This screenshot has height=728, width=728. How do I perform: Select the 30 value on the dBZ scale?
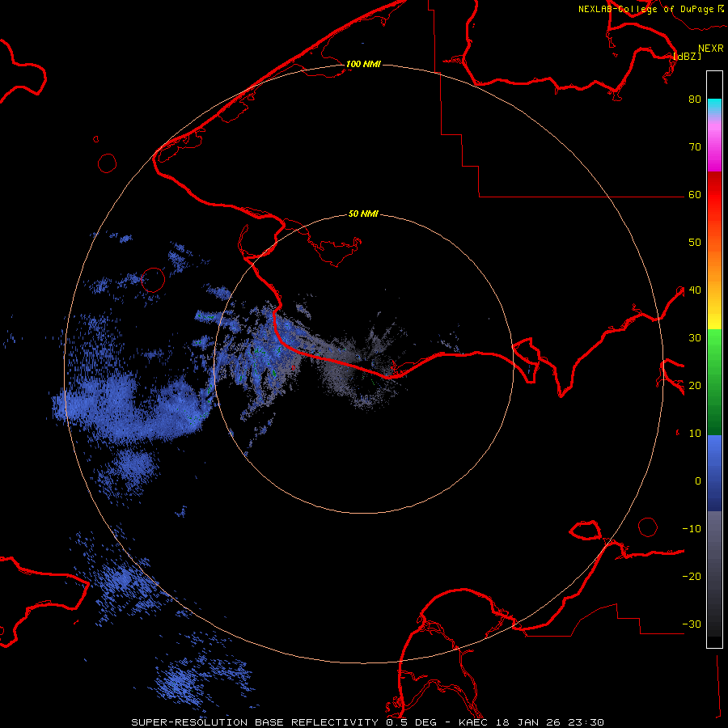pyautogui.click(x=695, y=337)
